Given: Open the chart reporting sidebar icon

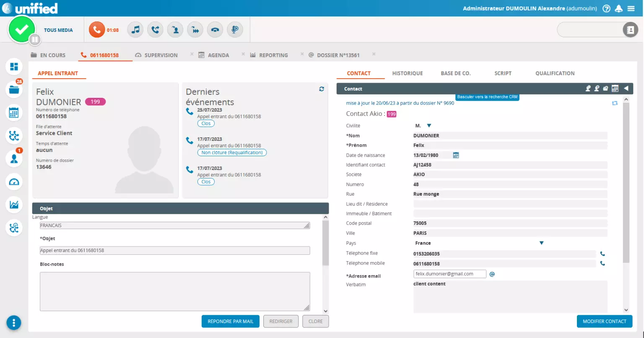Looking at the screenshot, I should pyautogui.click(x=14, y=204).
